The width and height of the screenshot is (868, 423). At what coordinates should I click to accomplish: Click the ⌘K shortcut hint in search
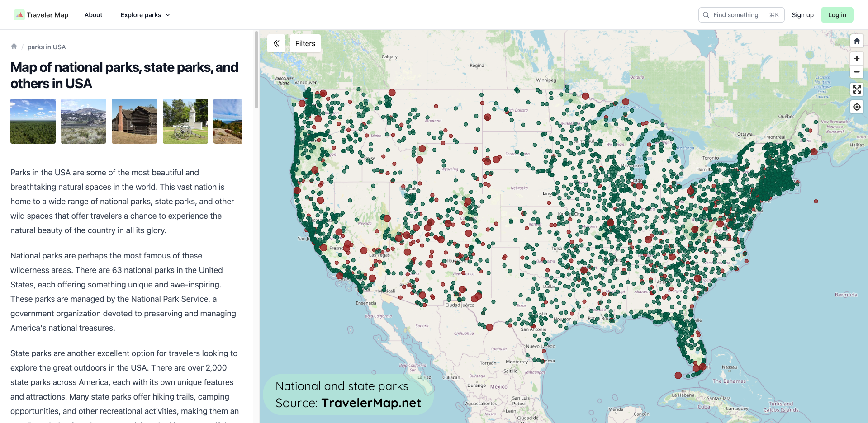(x=774, y=15)
